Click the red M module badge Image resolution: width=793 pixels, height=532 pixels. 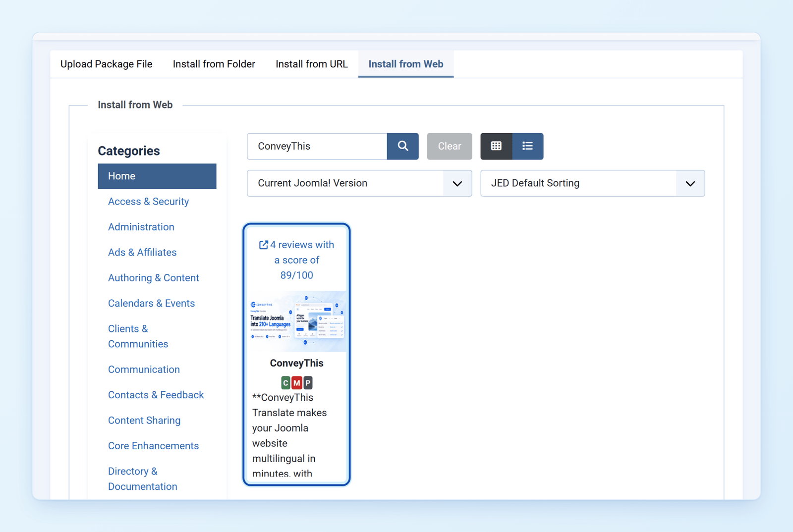296,383
